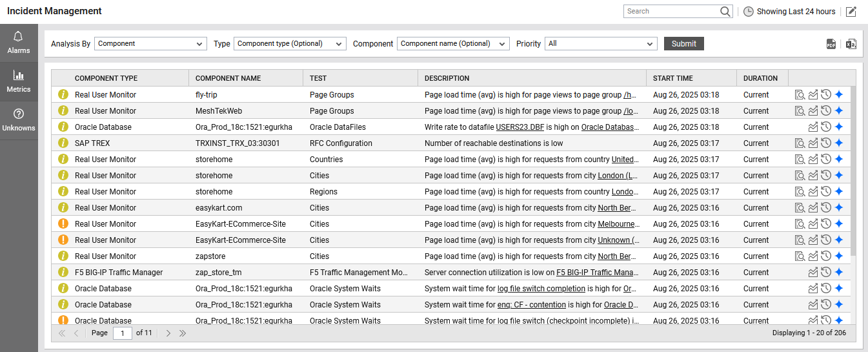Click the magnifier icon in the search box
This screenshot has height=352, width=868.
pyautogui.click(x=725, y=12)
